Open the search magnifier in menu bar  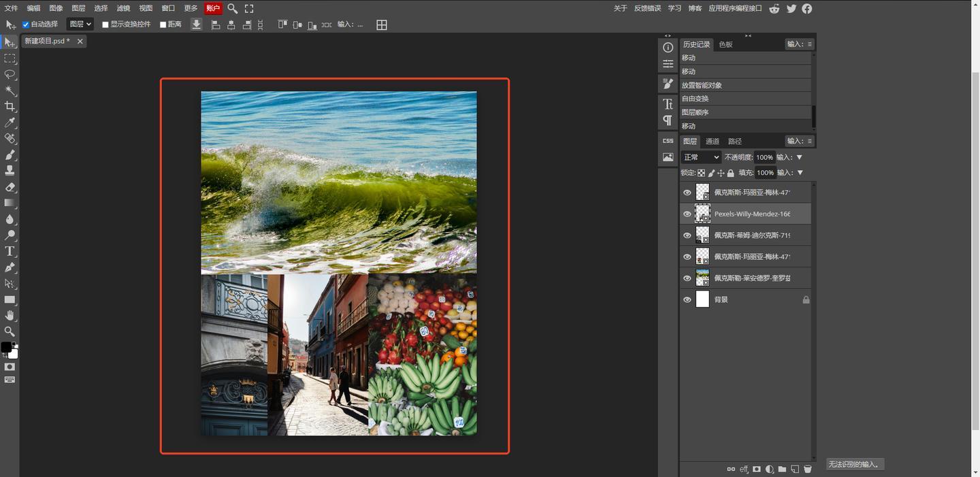pyautogui.click(x=232, y=9)
